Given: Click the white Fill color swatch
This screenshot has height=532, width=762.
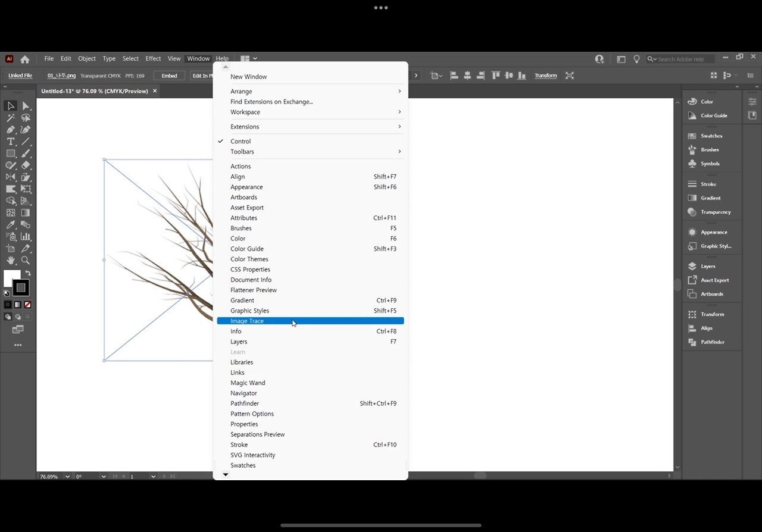Looking at the screenshot, I should [11, 278].
